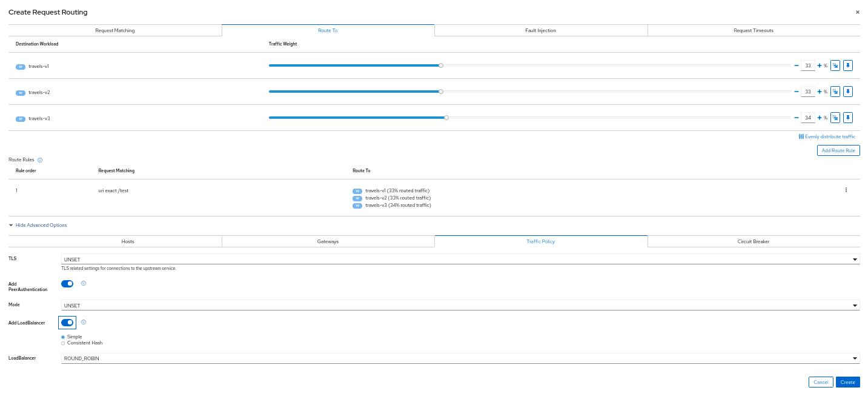Toggle the Add PeerAuthentication switch
This screenshot has height=396, width=868.
(67, 283)
